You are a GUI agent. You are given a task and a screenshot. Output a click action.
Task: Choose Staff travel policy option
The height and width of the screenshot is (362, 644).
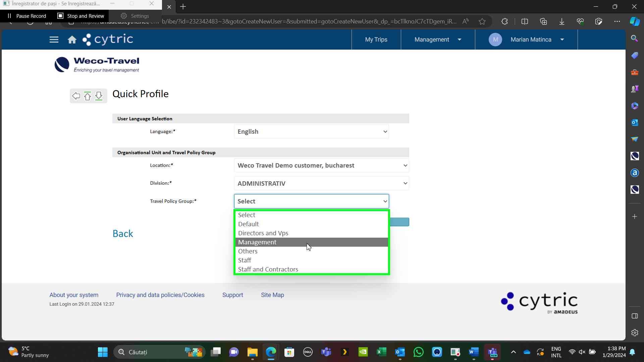click(312, 260)
